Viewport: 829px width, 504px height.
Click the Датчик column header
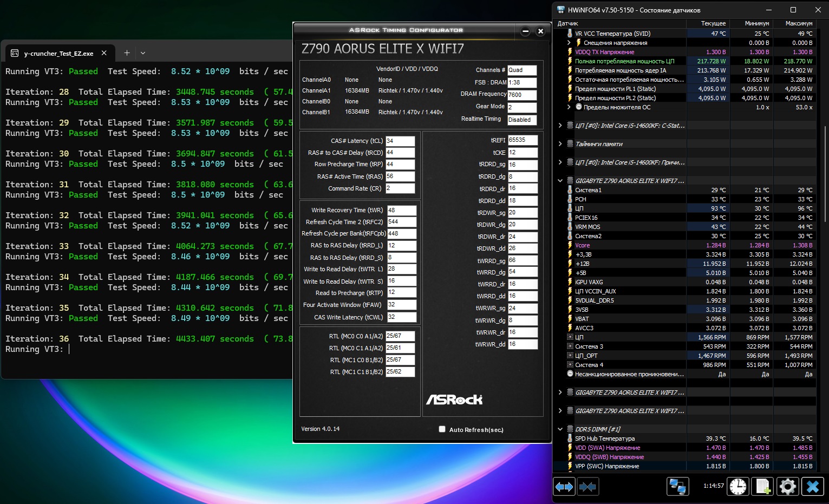621,24
